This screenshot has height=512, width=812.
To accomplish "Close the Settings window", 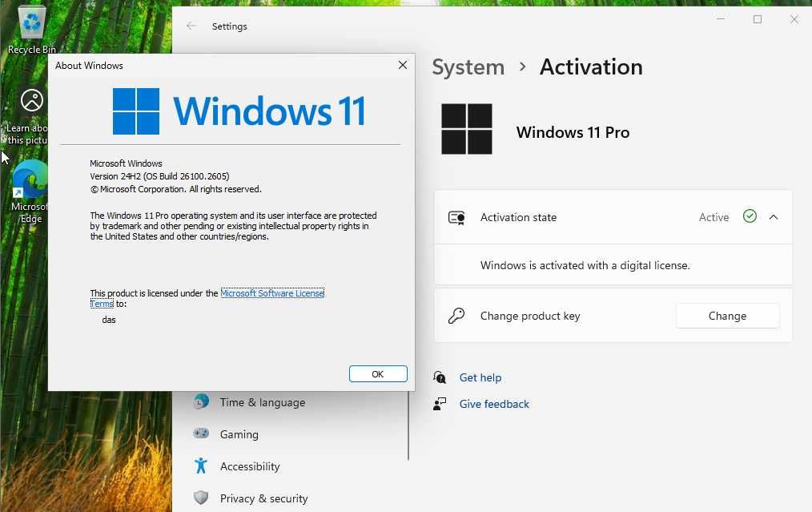I will point(794,19).
